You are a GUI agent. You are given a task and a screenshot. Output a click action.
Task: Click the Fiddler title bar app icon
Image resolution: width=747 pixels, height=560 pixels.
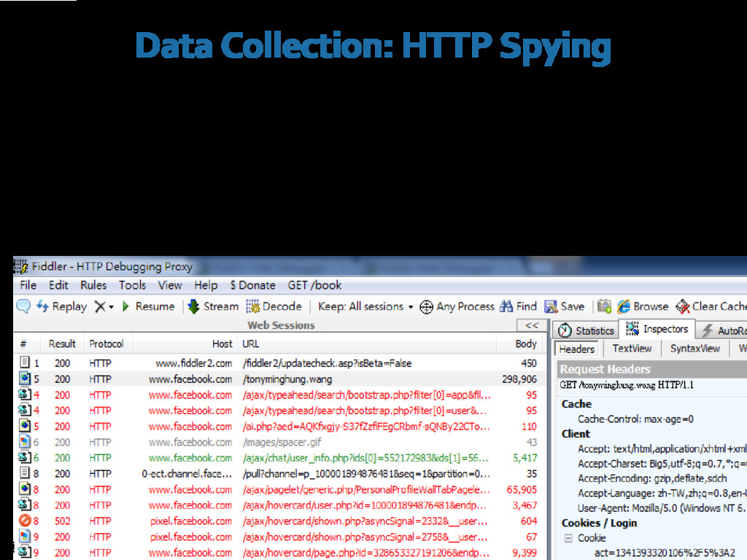coord(21,266)
